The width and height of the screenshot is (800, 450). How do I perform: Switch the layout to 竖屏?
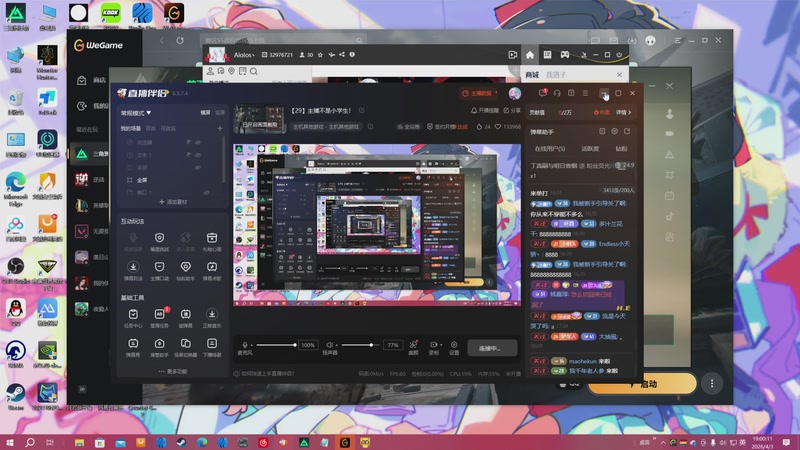pos(219,112)
